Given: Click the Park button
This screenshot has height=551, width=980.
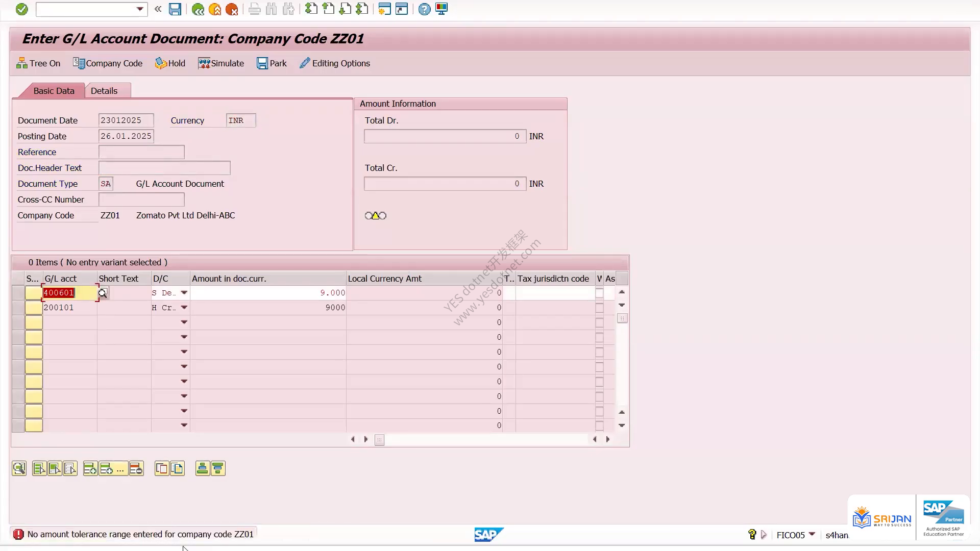Looking at the screenshot, I should (272, 63).
